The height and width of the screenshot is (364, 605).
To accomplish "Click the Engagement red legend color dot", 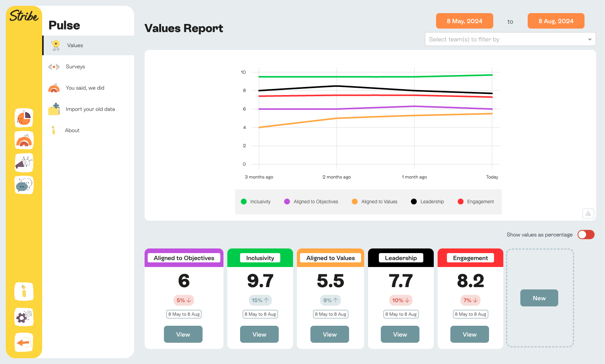I will coord(460,202).
